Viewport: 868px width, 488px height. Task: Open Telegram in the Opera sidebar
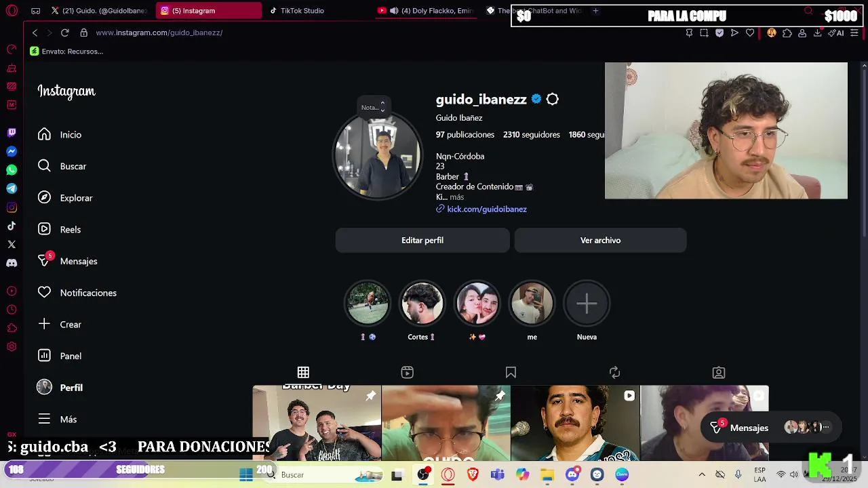[x=12, y=188]
